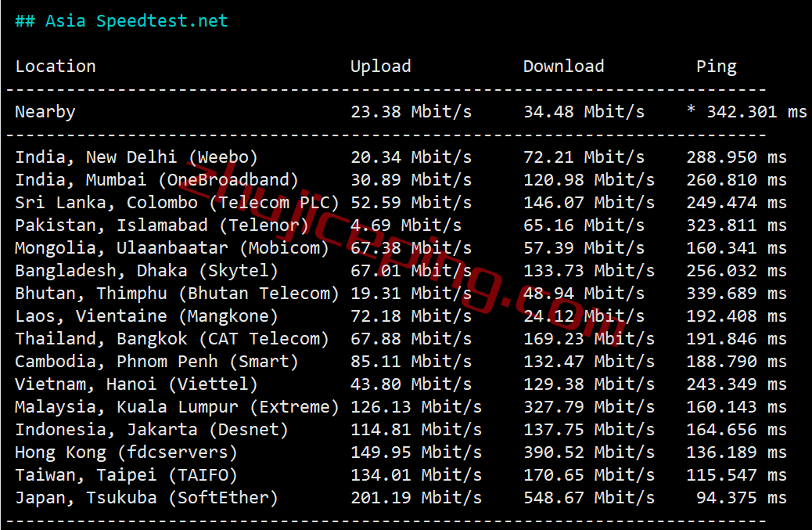812x530 pixels.
Task: Click Thailand, Bangkok (CAT Telecom) entry
Action: (x=172, y=339)
